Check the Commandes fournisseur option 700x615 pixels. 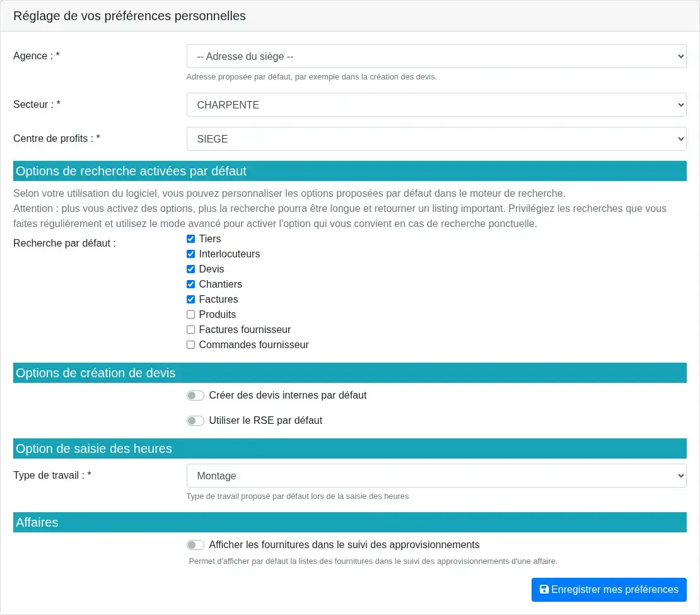click(190, 344)
